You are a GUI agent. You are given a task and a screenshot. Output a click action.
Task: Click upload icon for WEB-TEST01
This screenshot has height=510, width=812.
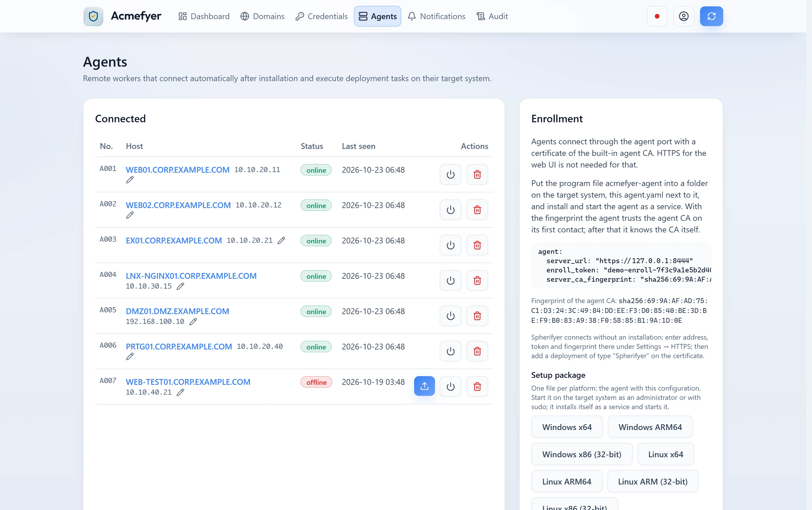tap(424, 386)
